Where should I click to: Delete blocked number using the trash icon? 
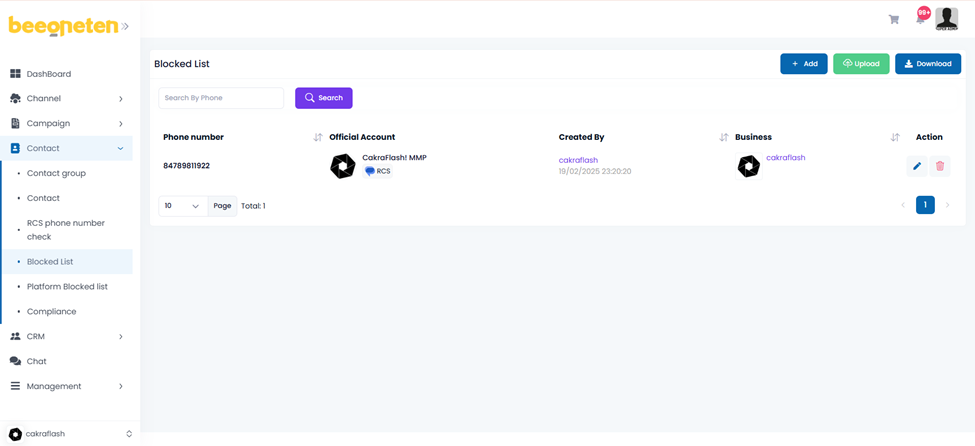click(x=940, y=166)
